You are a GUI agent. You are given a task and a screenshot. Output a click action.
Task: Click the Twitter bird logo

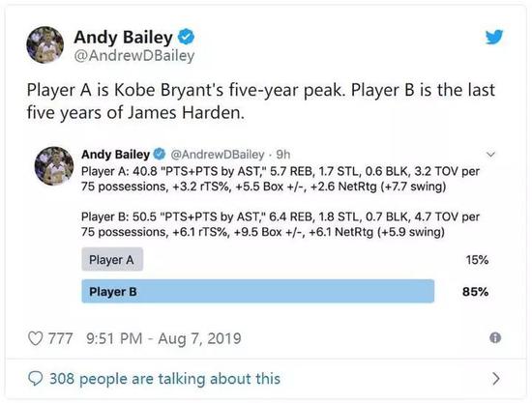pos(494,37)
